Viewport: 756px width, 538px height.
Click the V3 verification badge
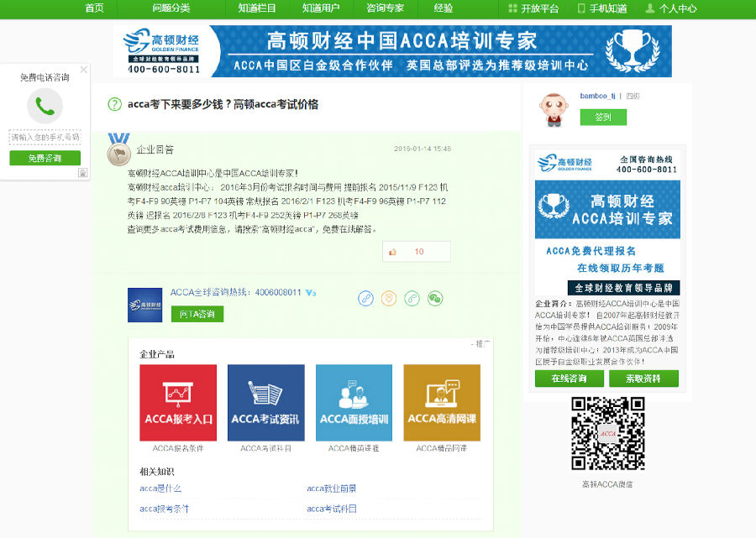311,293
